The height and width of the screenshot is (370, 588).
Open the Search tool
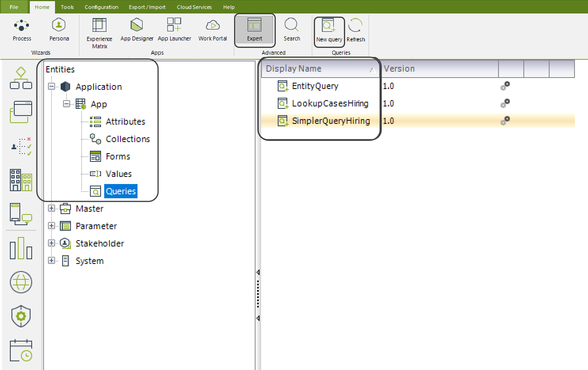292,30
